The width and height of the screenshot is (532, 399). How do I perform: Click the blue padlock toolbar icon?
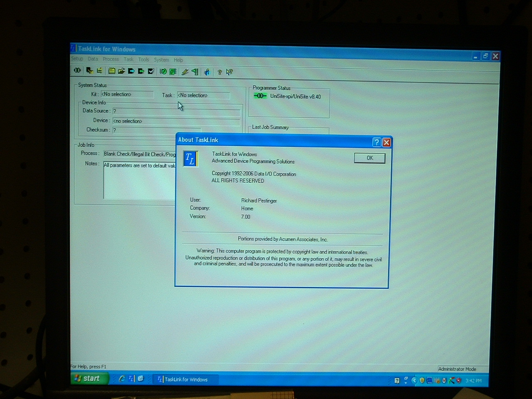(207, 72)
